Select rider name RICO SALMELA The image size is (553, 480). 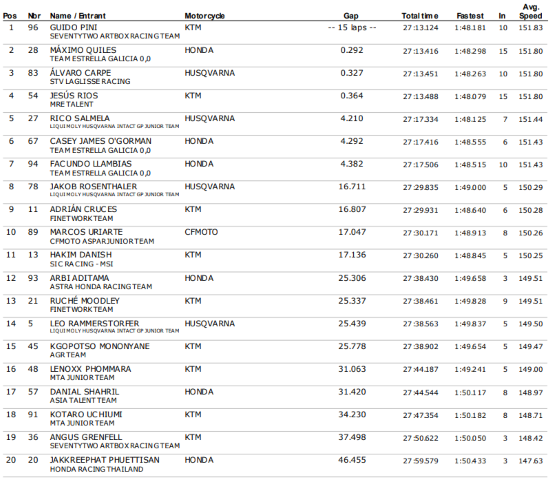tap(80, 118)
